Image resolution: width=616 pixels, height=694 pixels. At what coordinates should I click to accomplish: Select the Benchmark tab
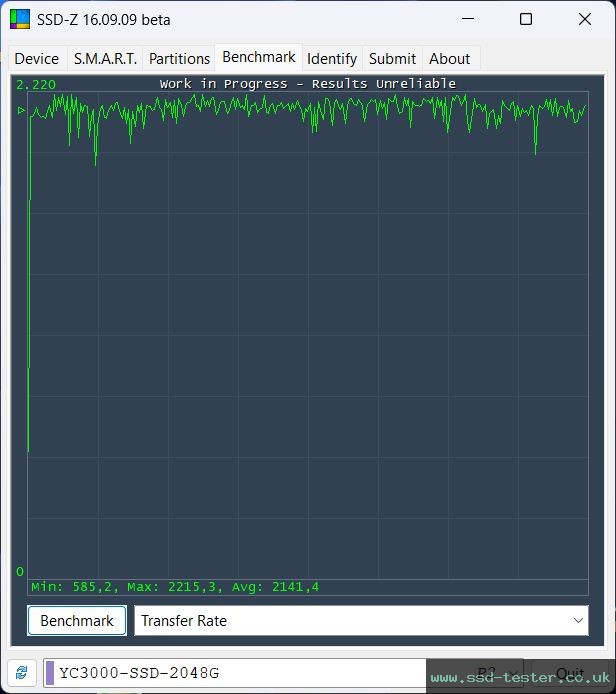(258, 58)
